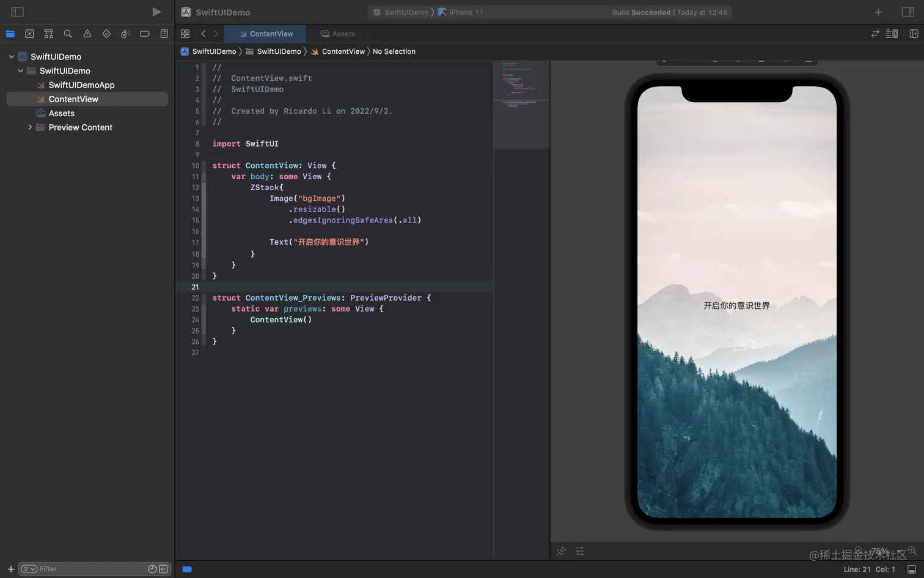Add new file with plus at navigator bottom

[x=10, y=569]
